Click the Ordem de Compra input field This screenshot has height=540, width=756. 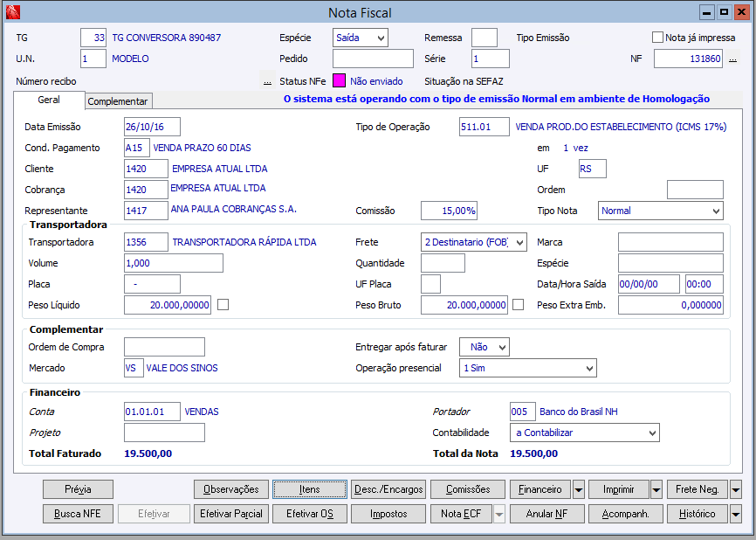click(164, 347)
